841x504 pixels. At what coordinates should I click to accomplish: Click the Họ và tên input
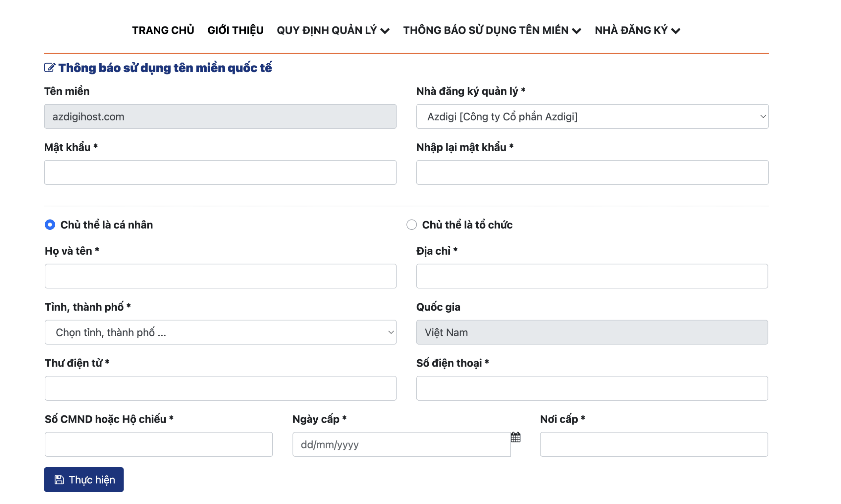point(220,276)
